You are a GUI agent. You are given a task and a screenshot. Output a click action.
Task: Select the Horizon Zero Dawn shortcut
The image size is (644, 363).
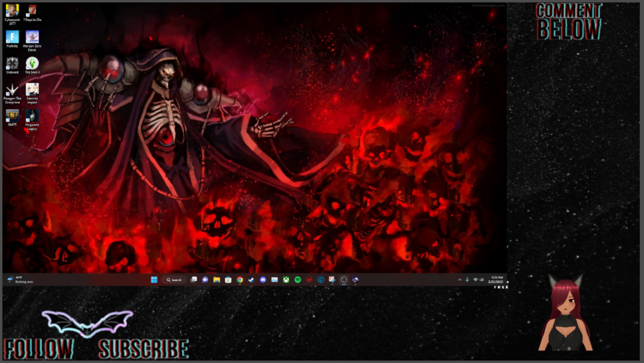point(32,40)
